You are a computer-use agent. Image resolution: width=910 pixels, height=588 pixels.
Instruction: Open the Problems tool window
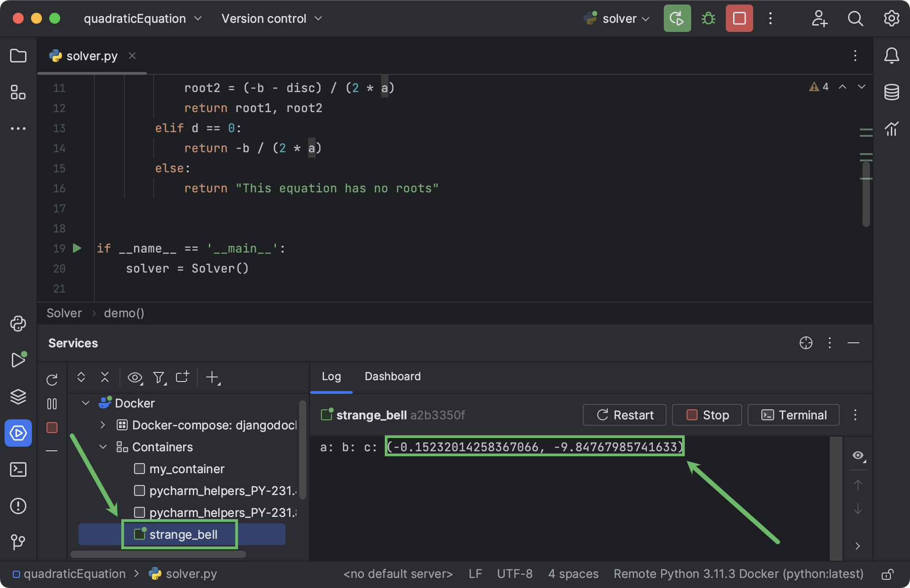tap(18, 506)
